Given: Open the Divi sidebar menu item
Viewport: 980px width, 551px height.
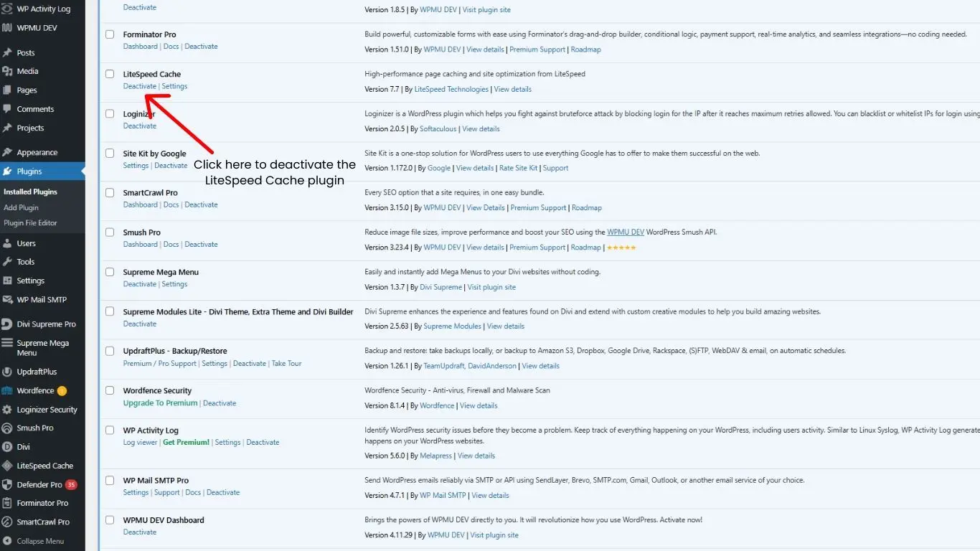Looking at the screenshot, I should point(24,446).
